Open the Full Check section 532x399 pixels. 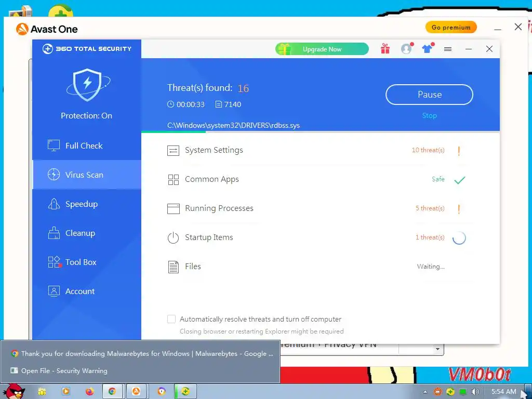[87, 145]
